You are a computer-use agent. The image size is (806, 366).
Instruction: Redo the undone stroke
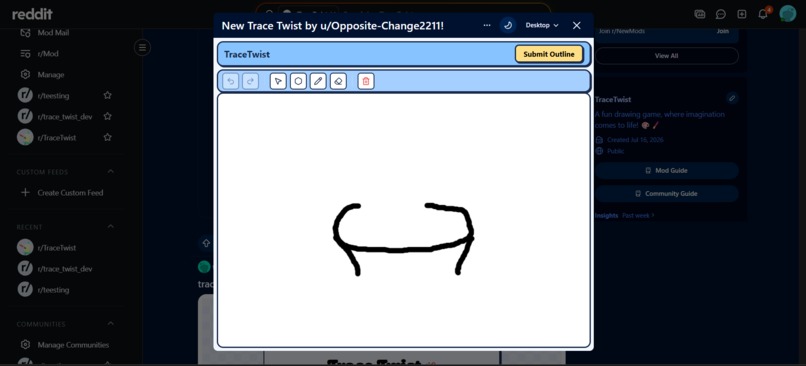tap(250, 81)
